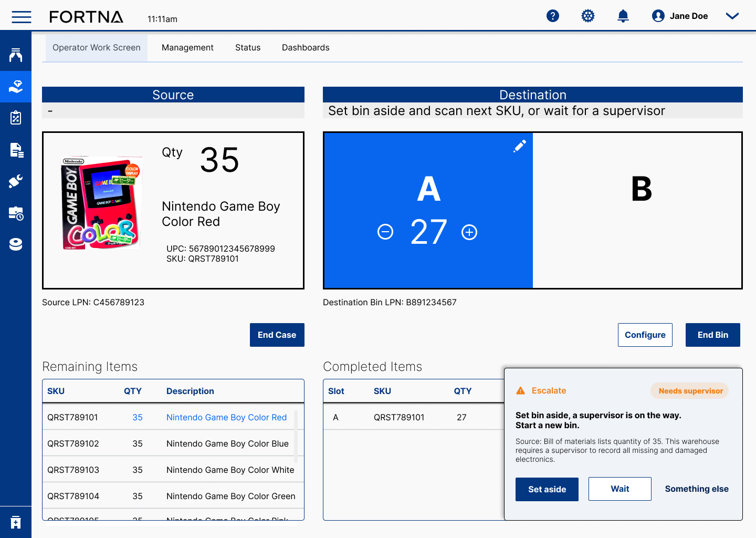Click the Configure button
The width and height of the screenshot is (756, 538).
pos(645,335)
